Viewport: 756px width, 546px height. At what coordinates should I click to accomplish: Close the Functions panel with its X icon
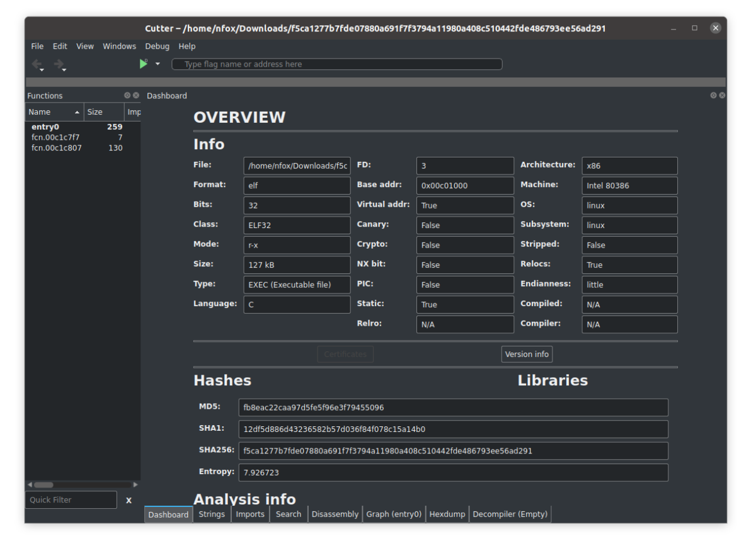pos(135,95)
